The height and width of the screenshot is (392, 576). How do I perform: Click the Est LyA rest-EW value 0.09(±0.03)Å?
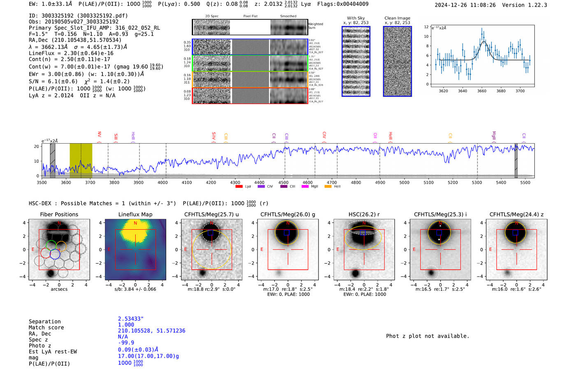(138, 350)
